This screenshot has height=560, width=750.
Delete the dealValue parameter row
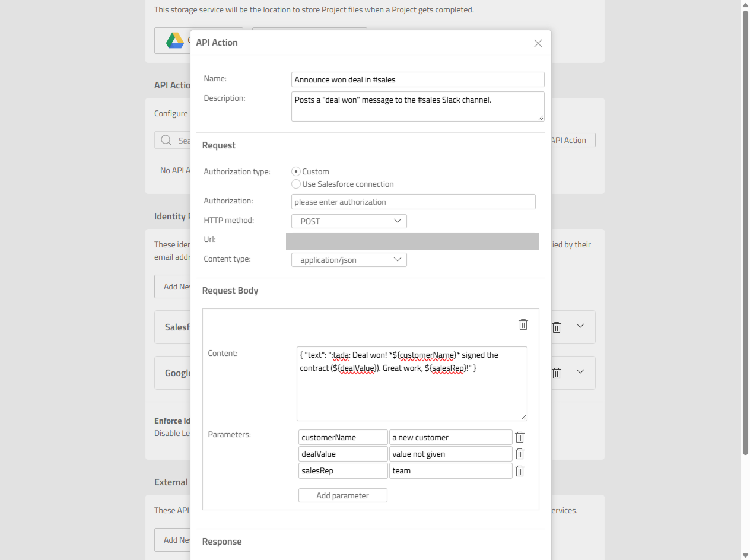pyautogui.click(x=520, y=454)
